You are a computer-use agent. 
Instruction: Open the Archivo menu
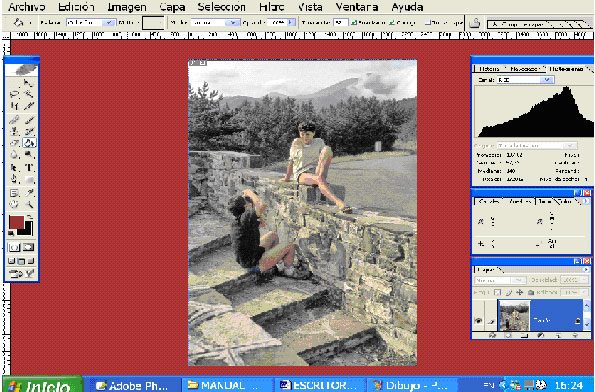point(27,7)
